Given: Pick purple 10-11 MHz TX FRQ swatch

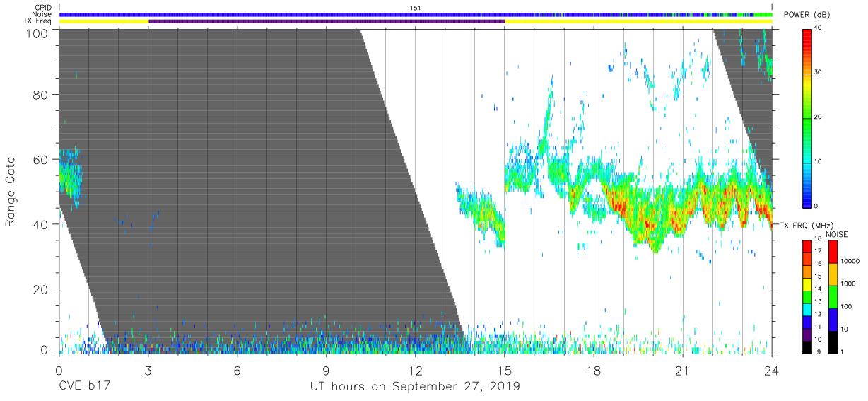Looking at the screenshot, I should click(807, 333).
